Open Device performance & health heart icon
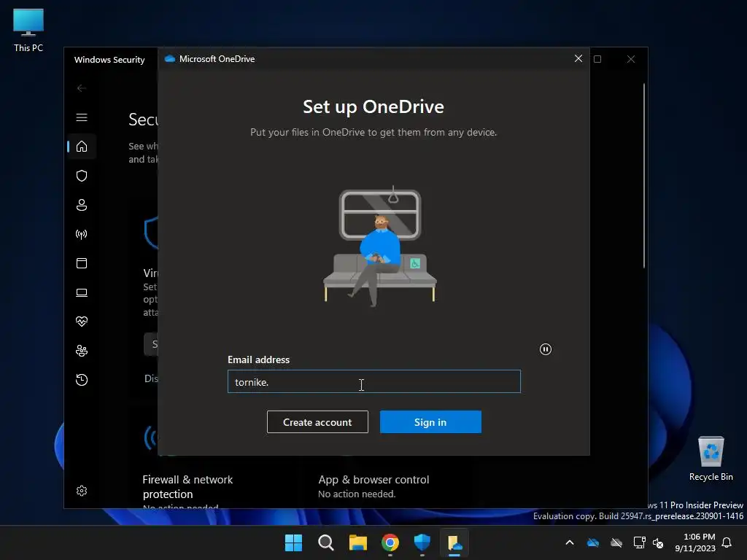 coord(82,322)
